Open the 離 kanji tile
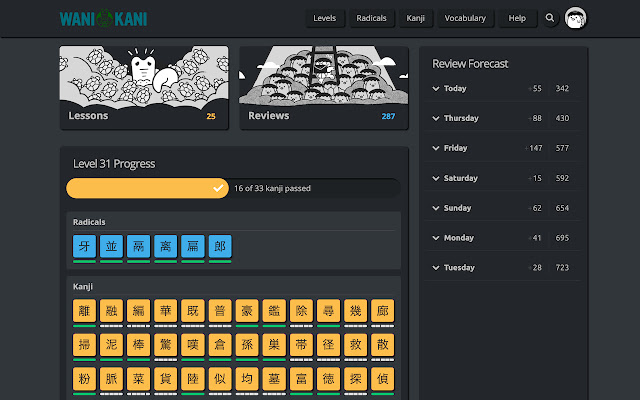 click(x=85, y=310)
